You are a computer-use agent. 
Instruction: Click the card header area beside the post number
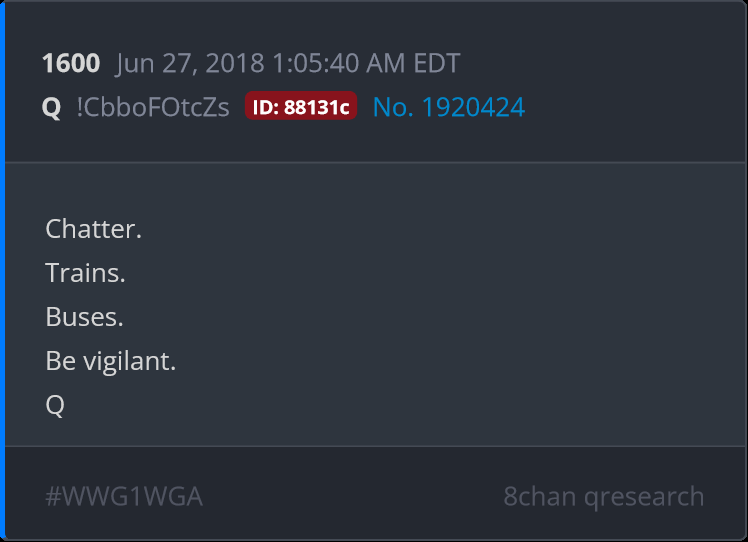596,63
